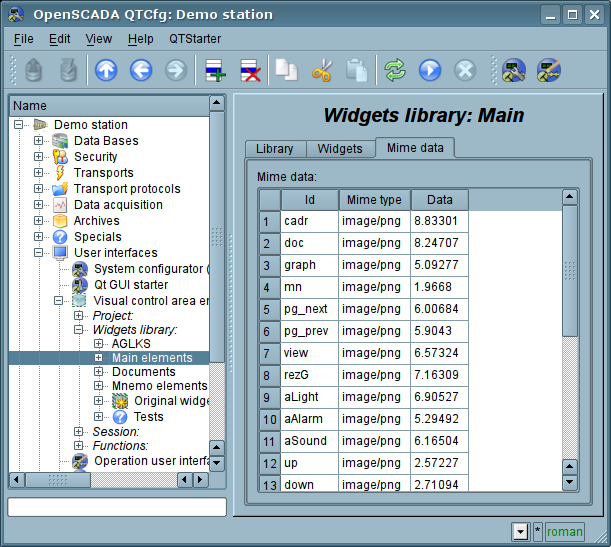This screenshot has width=611, height=547.
Task: Click the Add item toolbar icon
Action: pyautogui.click(x=215, y=70)
